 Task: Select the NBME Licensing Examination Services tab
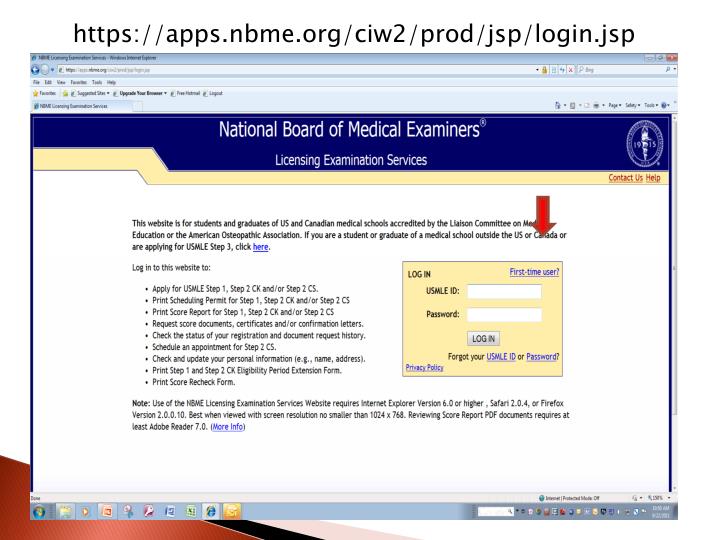point(82,106)
